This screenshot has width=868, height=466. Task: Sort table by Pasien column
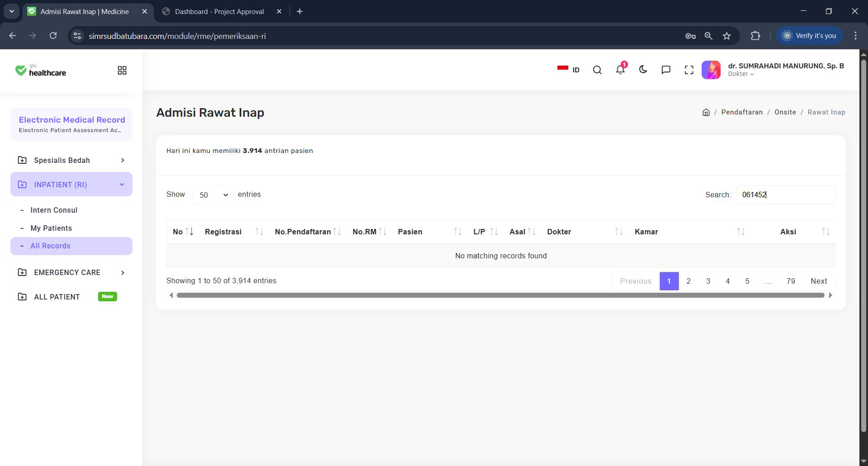[429, 232]
